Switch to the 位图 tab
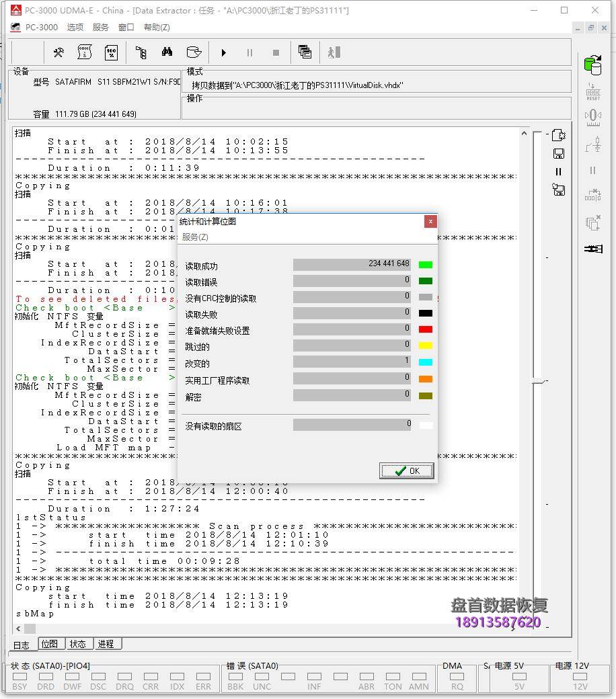 click(50, 644)
